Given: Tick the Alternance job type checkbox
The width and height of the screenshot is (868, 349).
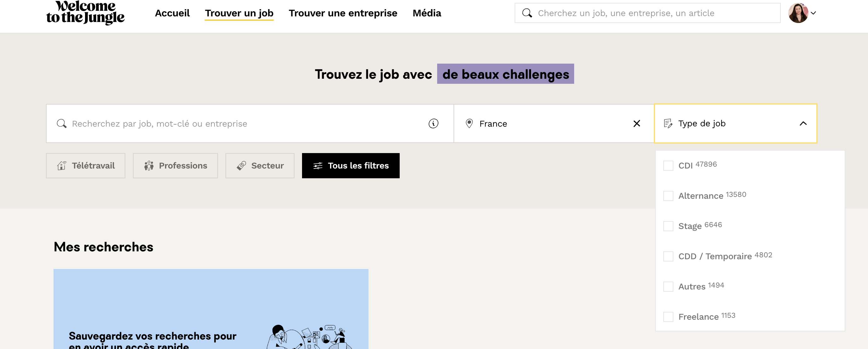Looking at the screenshot, I should pyautogui.click(x=668, y=196).
